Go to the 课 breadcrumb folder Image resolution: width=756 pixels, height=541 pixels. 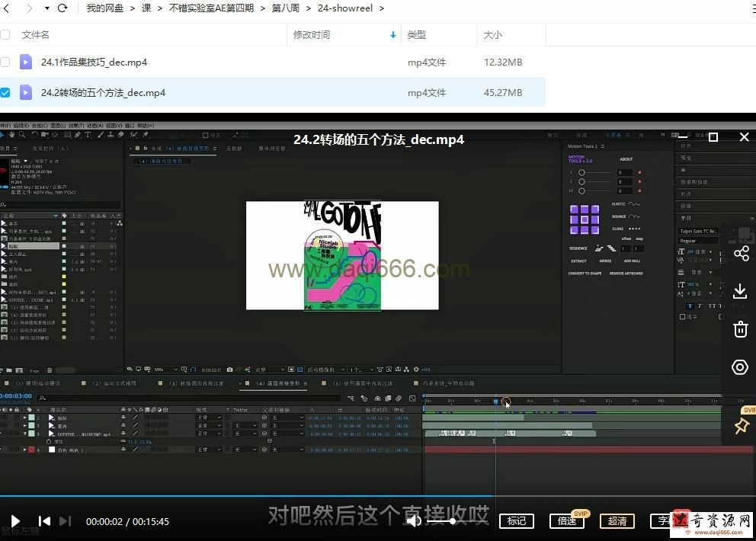[x=146, y=8]
